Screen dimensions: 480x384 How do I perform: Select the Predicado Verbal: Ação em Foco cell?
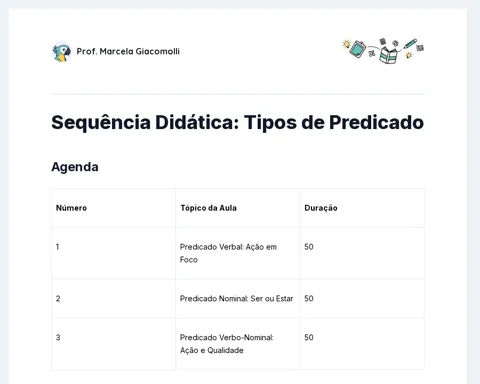(237, 253)
